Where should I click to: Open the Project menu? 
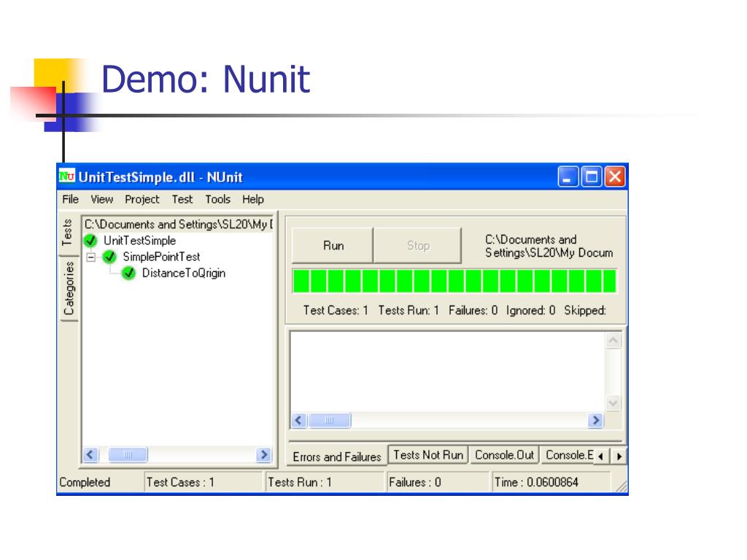142,200
